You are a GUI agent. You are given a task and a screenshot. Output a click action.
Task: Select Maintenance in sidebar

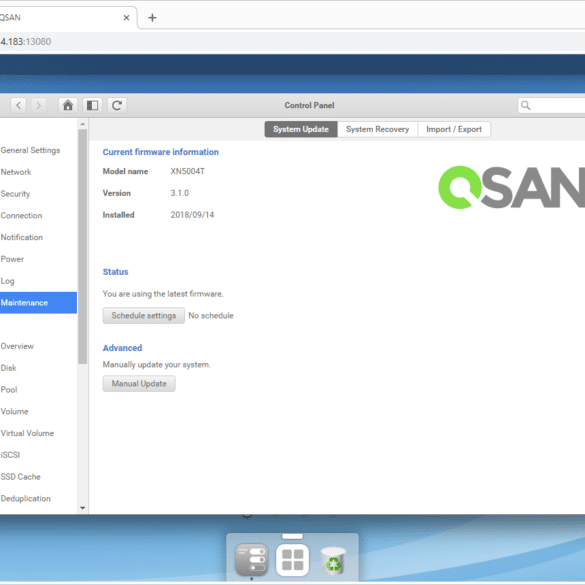coord(38,303)
